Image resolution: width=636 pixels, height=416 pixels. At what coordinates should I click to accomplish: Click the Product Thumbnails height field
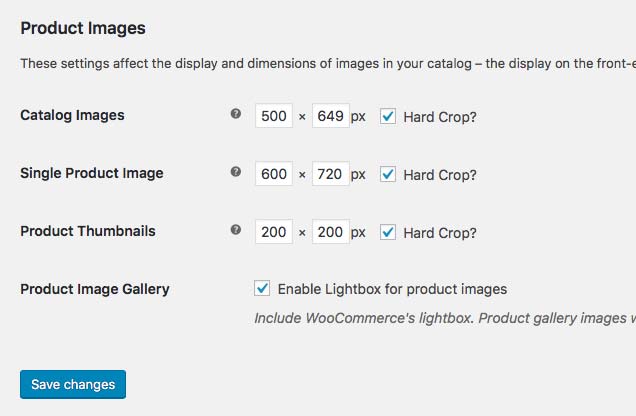point(330,232)
